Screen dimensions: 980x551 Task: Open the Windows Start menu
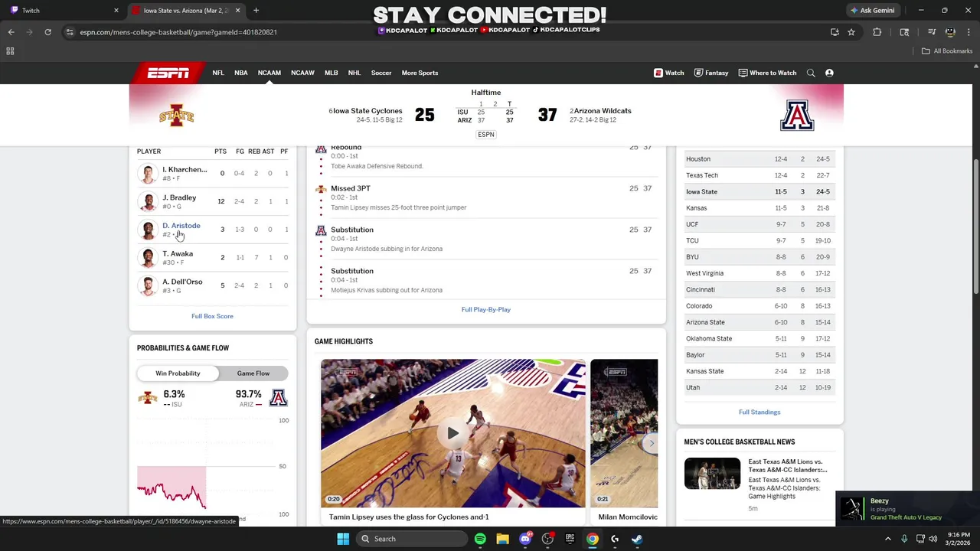343,539
